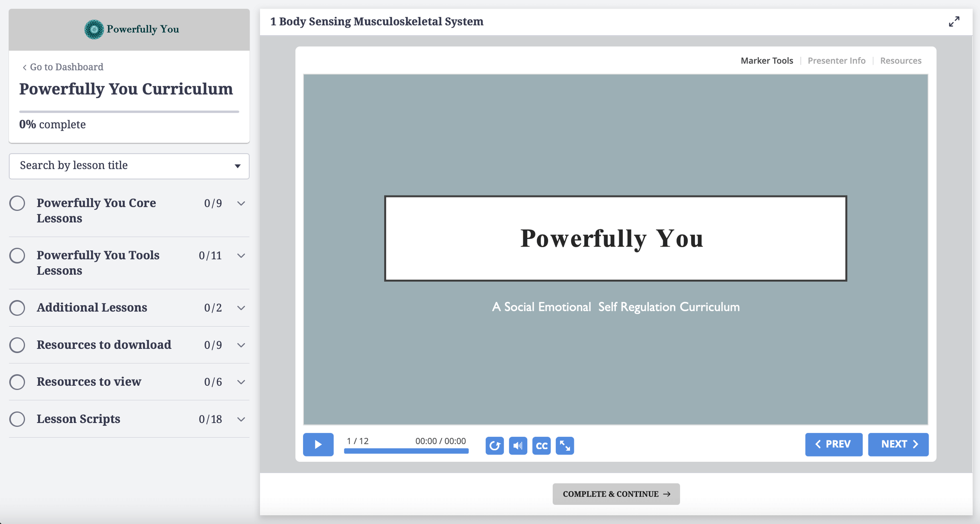Expand the Powerfully You Tools Lessons section

pos(241,255)
